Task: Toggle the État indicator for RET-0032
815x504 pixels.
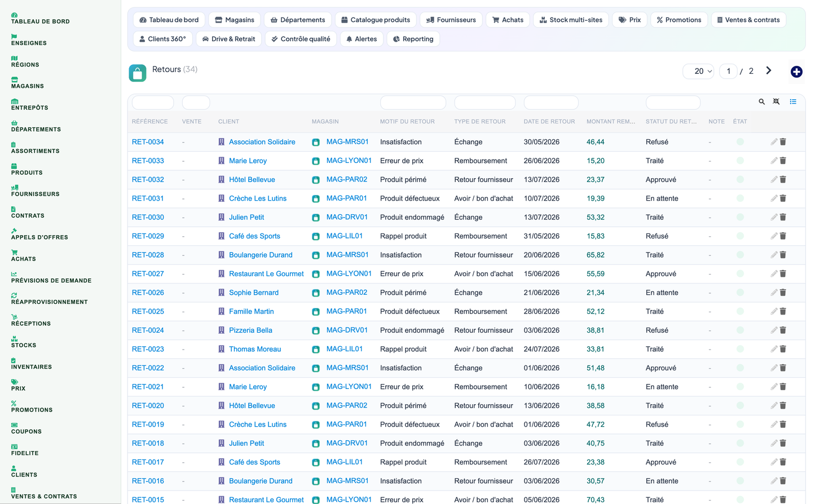Action: 740,180
